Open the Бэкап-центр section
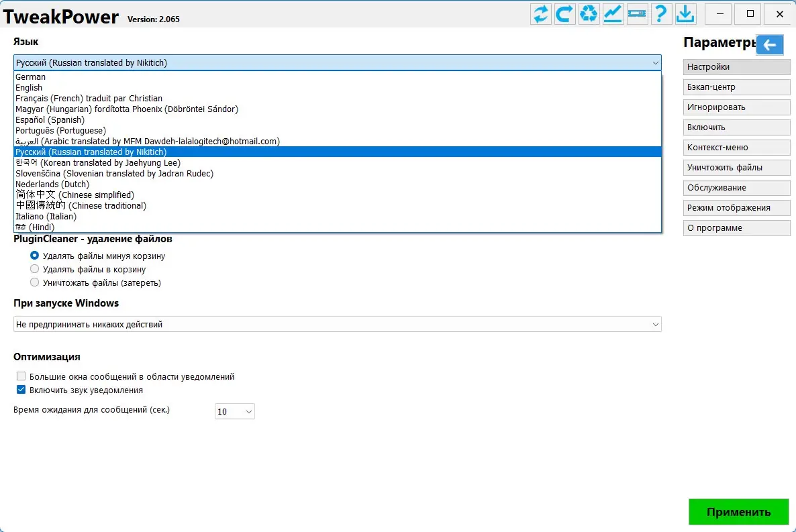The width and height of the screenshot is (796, 532). 737,87
